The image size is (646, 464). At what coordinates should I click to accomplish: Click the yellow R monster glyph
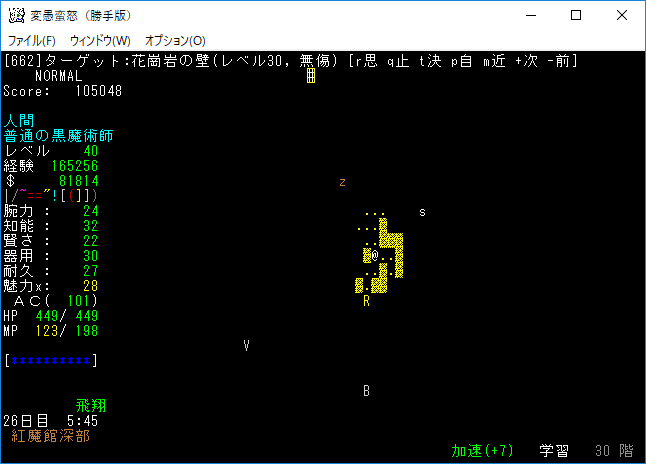(367, 301)
